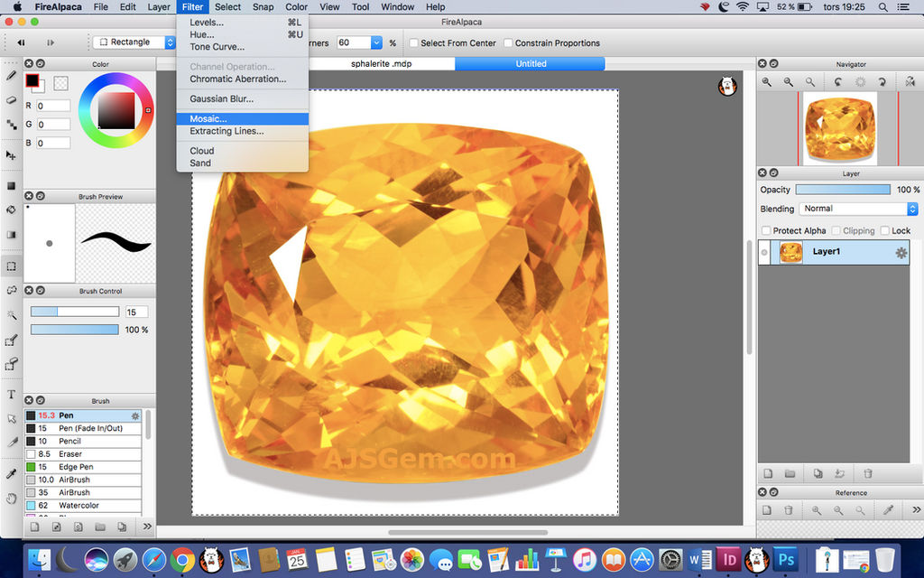This screenshot has height=578, width=924.
Task: Click Redo arrow in top toolbar
Action: (51, 42)
